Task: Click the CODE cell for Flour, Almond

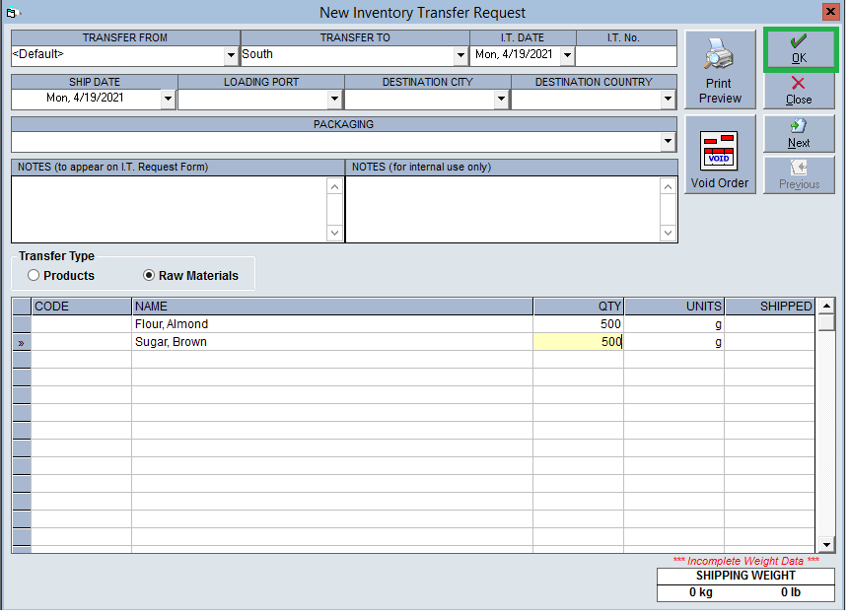Action: click(x=82, y=325)
